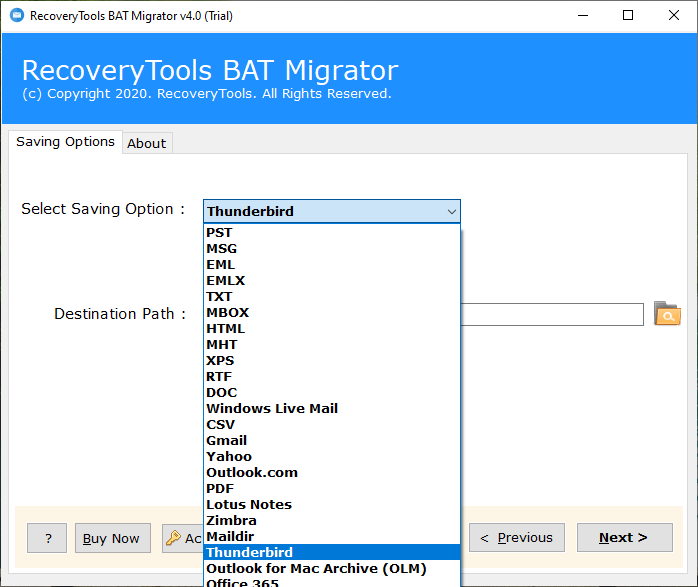698x587 pixels.
Task: Switch to the About tab
Action: 147,143
